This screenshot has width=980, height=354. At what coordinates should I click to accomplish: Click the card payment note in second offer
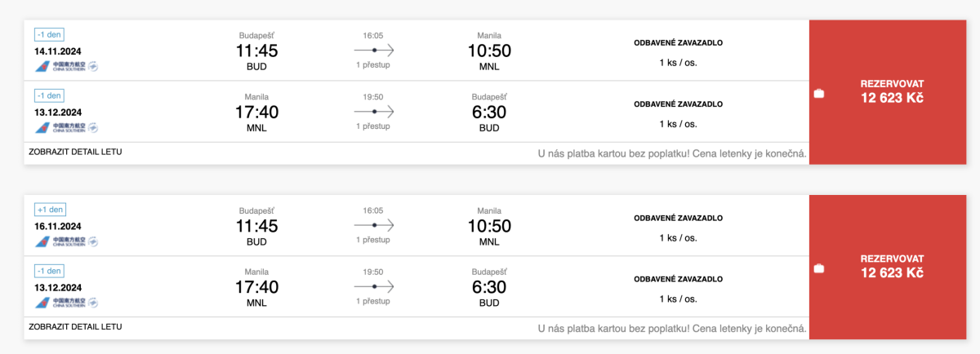672,329
